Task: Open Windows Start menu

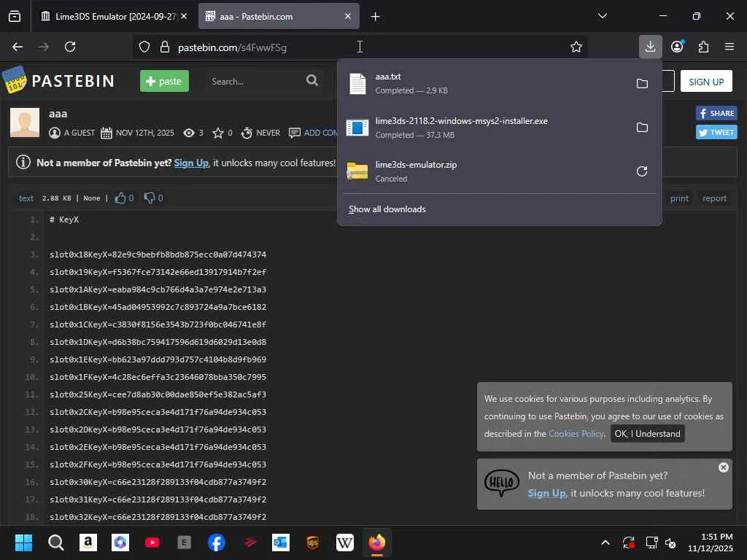Action: pyautogui.click(x=23, y=542)
